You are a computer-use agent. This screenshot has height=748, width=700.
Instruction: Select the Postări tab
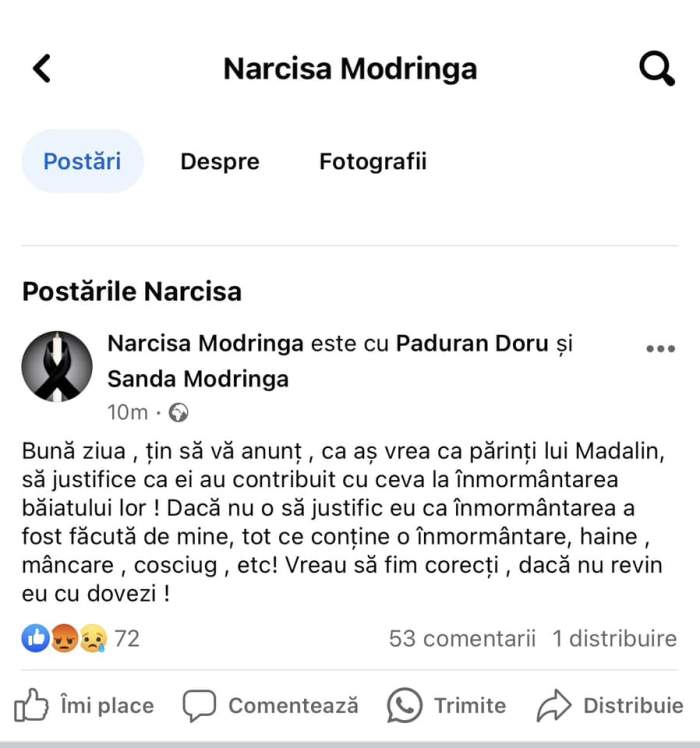click(x=82, y=161)
